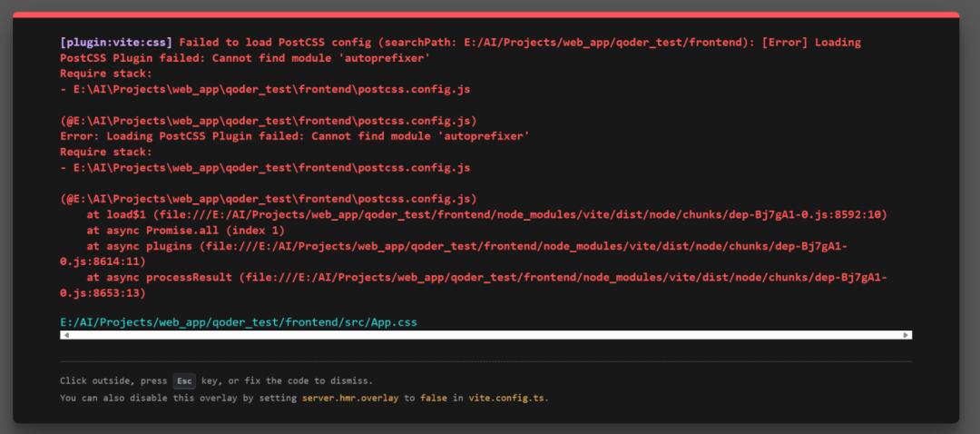Click the 'at async Promise.all (index 1)' line
This screenshot has width=980, height=434.
coord(186,230)
